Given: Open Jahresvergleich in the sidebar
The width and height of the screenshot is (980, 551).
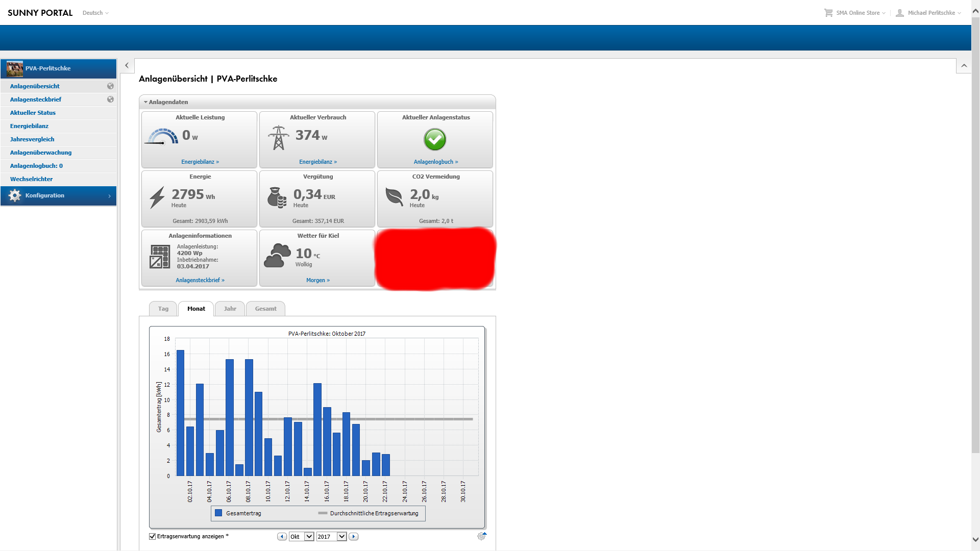Looking at the screenshot, I should tap(32, 139).
